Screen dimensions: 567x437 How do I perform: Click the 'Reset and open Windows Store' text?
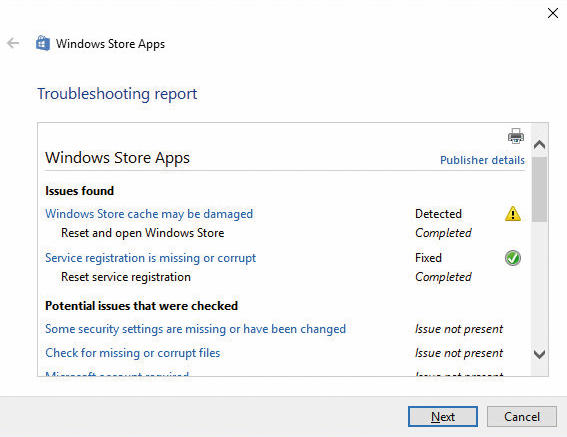pos(142,233)
